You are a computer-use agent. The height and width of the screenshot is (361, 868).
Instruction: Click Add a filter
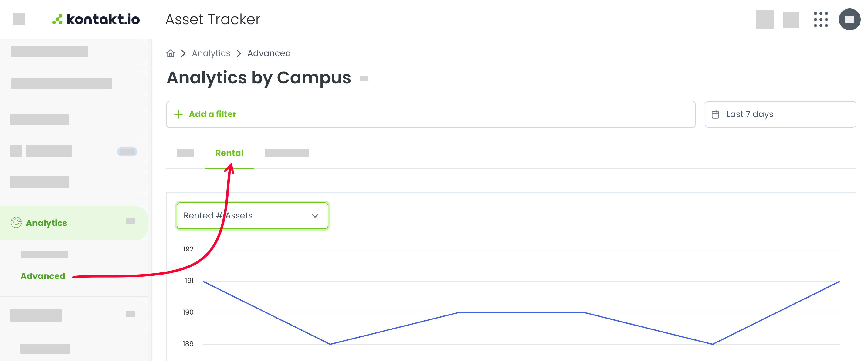[212, 114]
